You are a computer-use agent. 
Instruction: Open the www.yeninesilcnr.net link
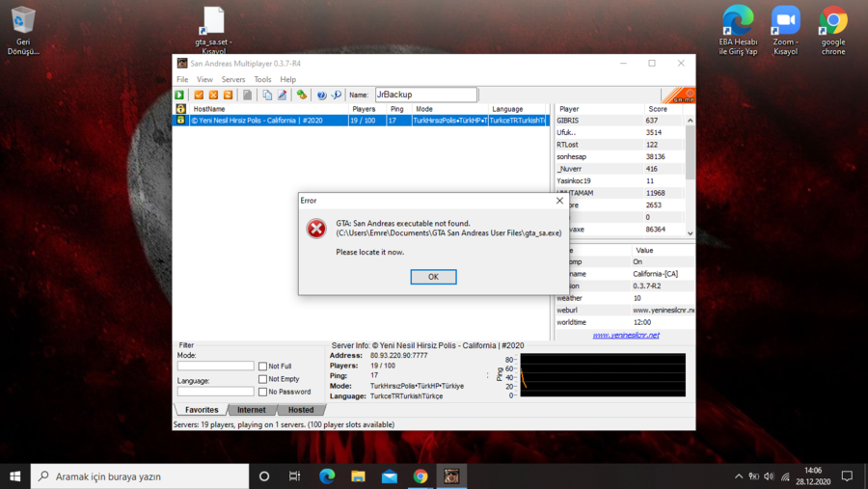[626, 335]
